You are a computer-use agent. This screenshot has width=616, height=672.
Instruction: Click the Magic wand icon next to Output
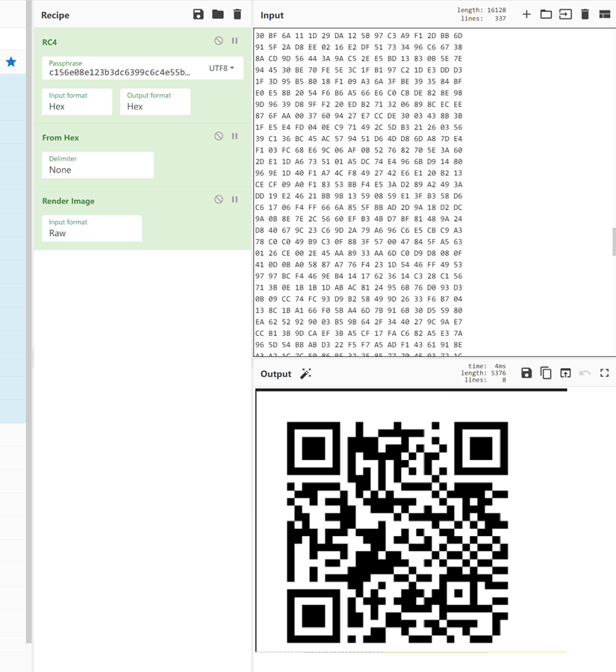[x=305, y=373]
